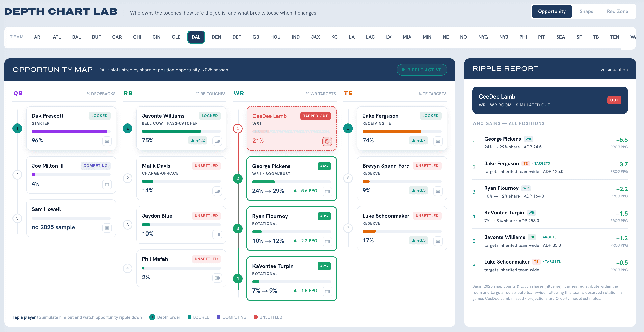Click the bandage icon on George Pickens' card
644x332 pixels.
[327, 192]
